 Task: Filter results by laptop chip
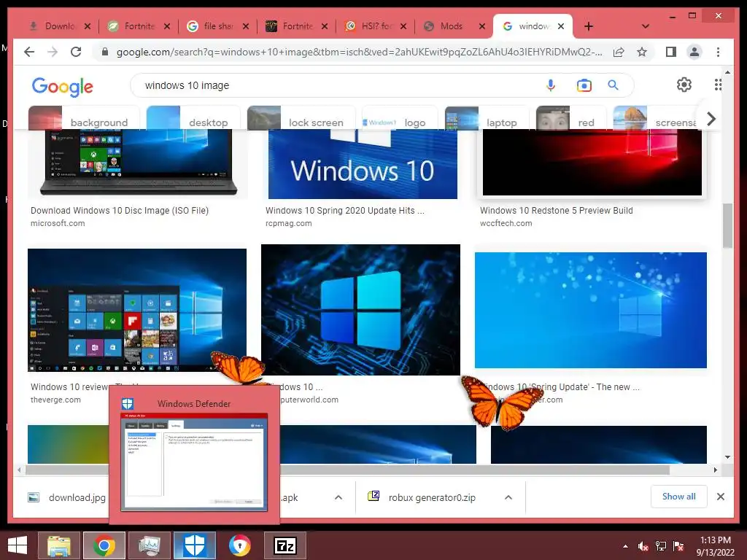[487, 118]
